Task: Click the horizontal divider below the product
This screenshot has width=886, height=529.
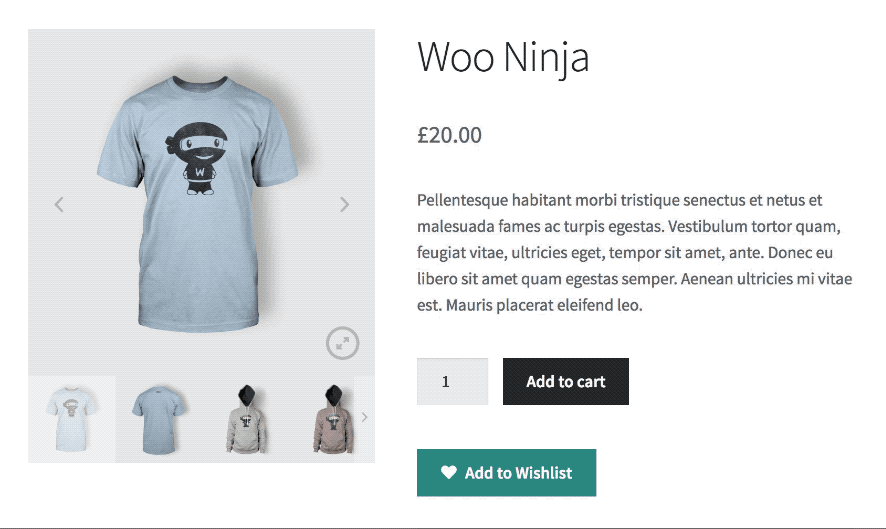Action: point(443,526)
